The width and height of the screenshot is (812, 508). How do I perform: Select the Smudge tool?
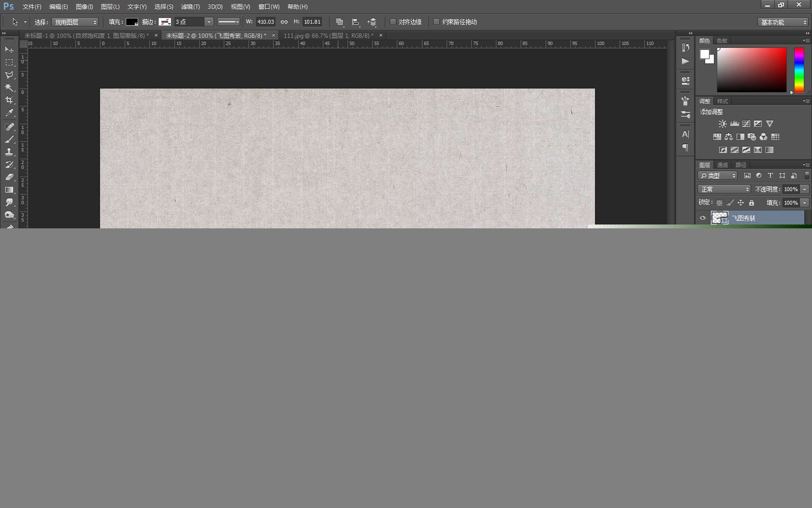pyautogui.click(x=9, y=202)
